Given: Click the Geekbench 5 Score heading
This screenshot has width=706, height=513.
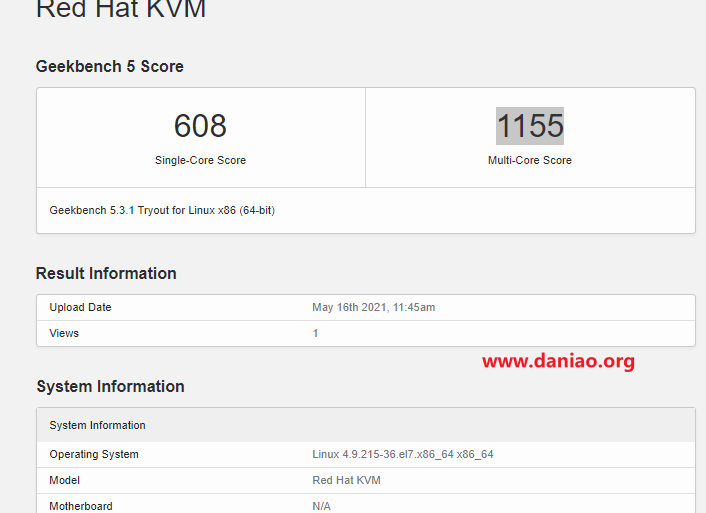Looking at the screenshot, I should pyautogui.click(x=110, y=67).
